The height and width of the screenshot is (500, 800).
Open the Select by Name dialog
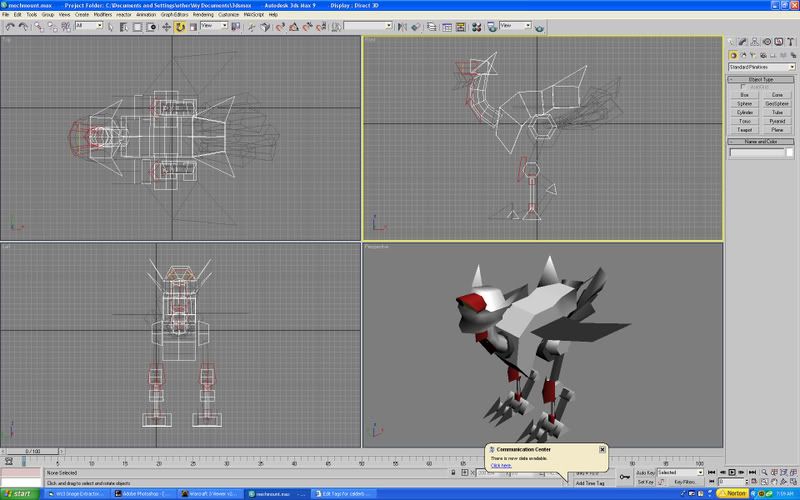(124, 27)
